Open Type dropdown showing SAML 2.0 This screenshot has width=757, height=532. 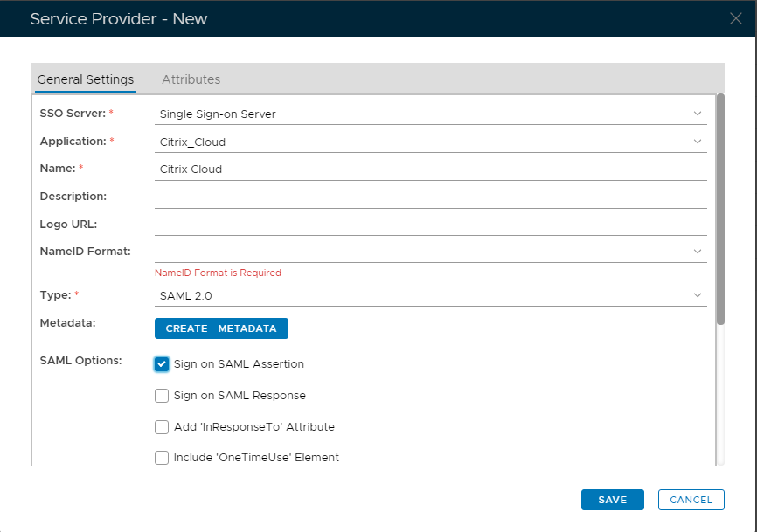pos(420,295)
